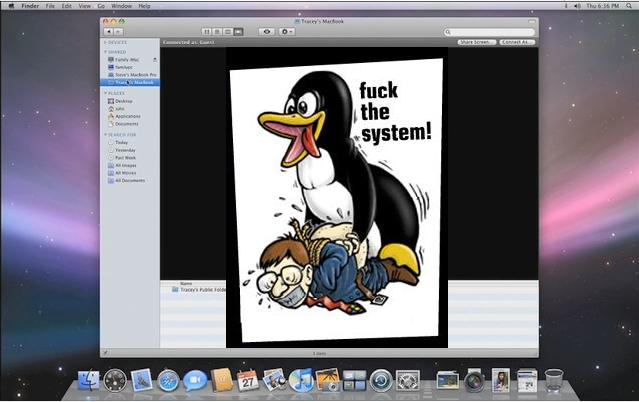Launch iChat from the Dock
The width and height of the screenshot is (639, 402).
(x=194, y=380)
